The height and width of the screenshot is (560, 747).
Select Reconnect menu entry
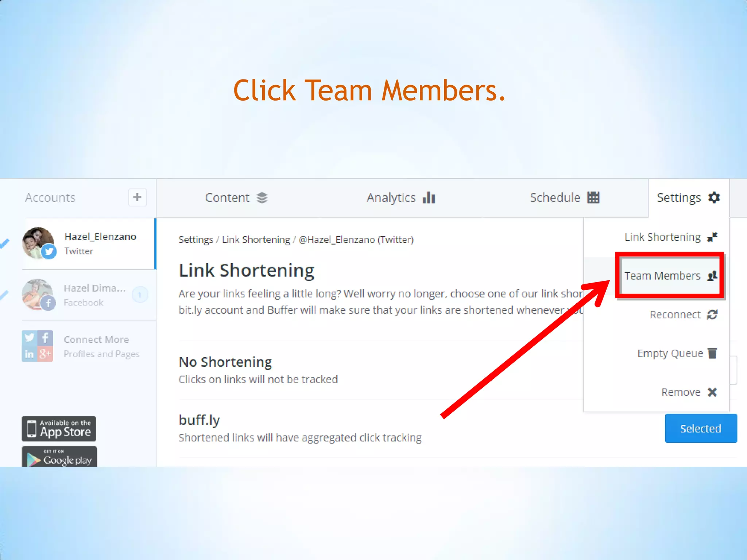coord(656,315)
